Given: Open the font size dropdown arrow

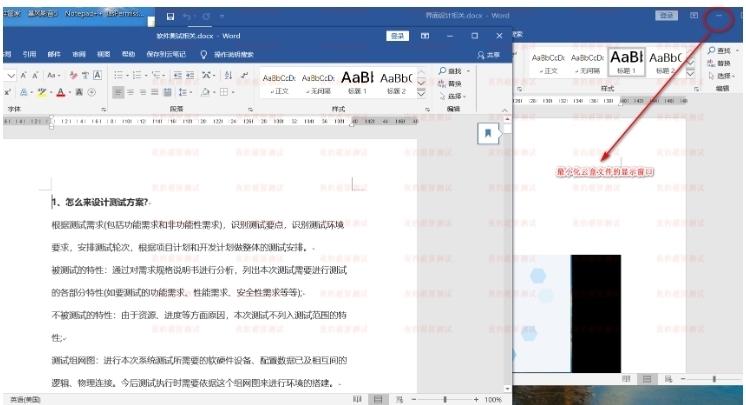Looking at the screenshot, I should (x=11, y=75).
